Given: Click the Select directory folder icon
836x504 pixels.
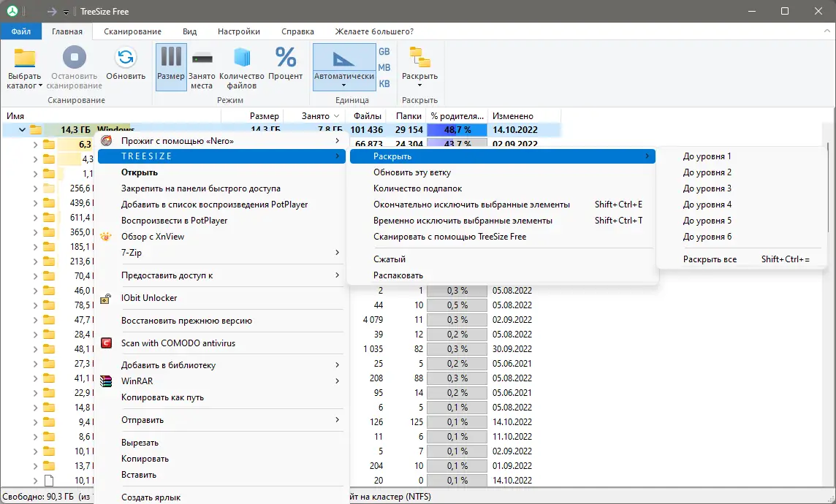Looking at the screenshot, I should tap(25, 59).
